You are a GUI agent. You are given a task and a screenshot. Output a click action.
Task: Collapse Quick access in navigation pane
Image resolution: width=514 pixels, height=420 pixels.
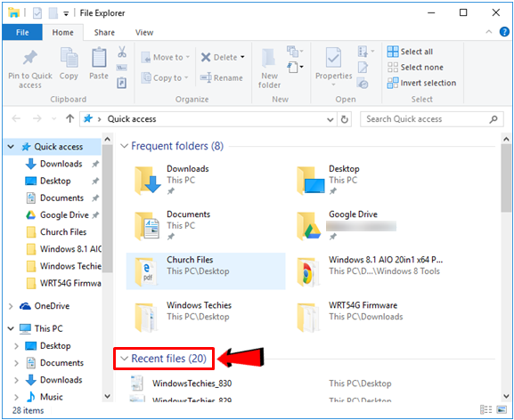pyautogui.click(x=11, y=147)
